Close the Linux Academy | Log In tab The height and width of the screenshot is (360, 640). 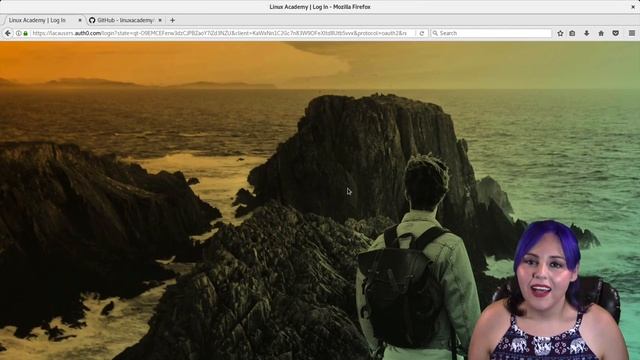(80, 20)
